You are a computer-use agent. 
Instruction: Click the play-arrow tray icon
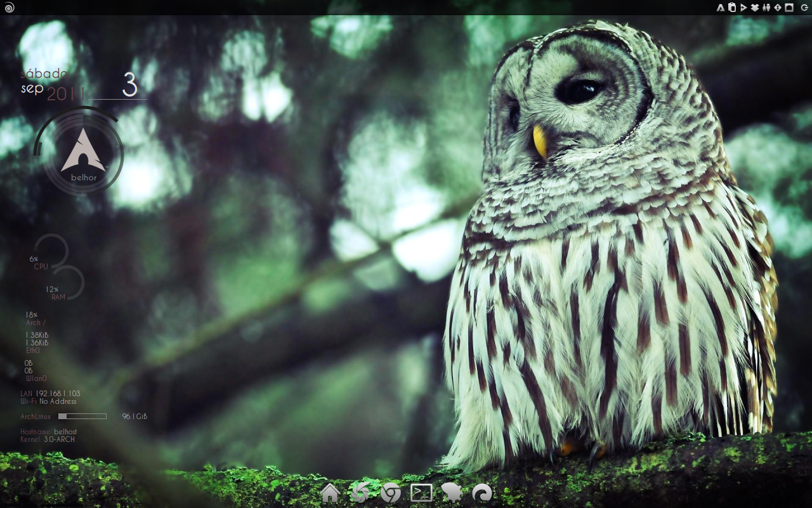[743, 8]
